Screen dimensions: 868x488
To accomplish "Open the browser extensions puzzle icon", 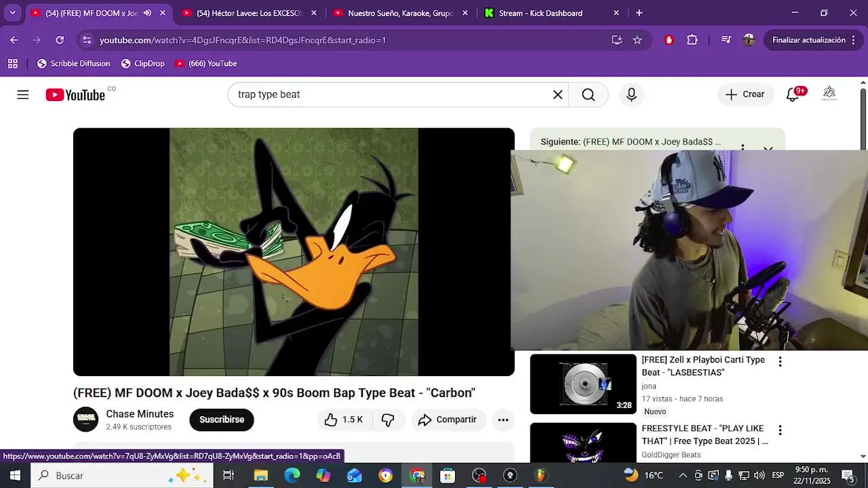I will (692, 40).
